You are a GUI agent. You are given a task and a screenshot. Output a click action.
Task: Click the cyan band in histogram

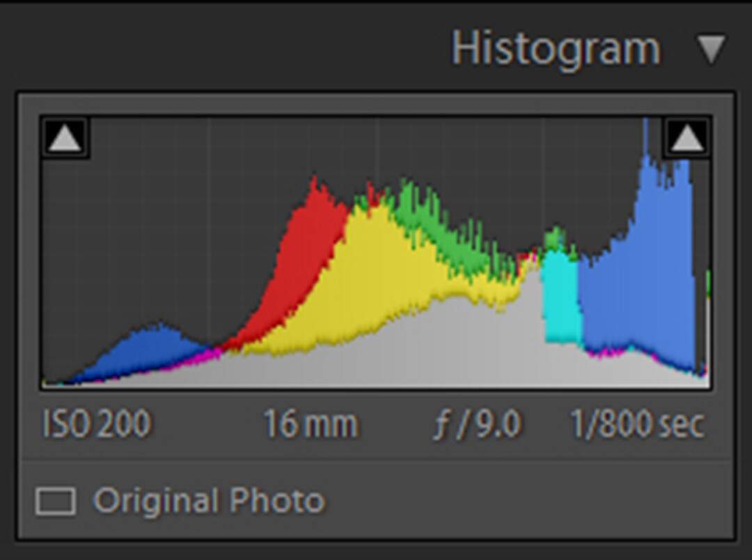(x=561, y=297)
